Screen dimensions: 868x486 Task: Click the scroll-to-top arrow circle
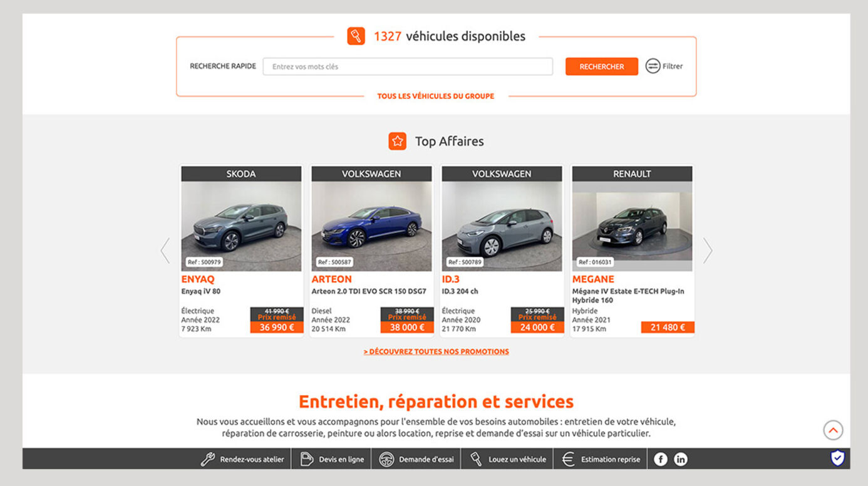pos(833,430)
